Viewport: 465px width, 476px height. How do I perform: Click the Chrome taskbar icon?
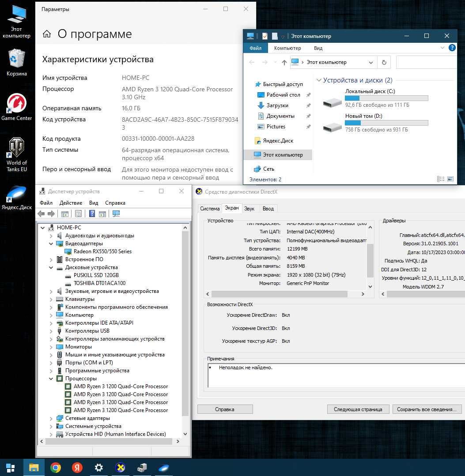(55, 468)
